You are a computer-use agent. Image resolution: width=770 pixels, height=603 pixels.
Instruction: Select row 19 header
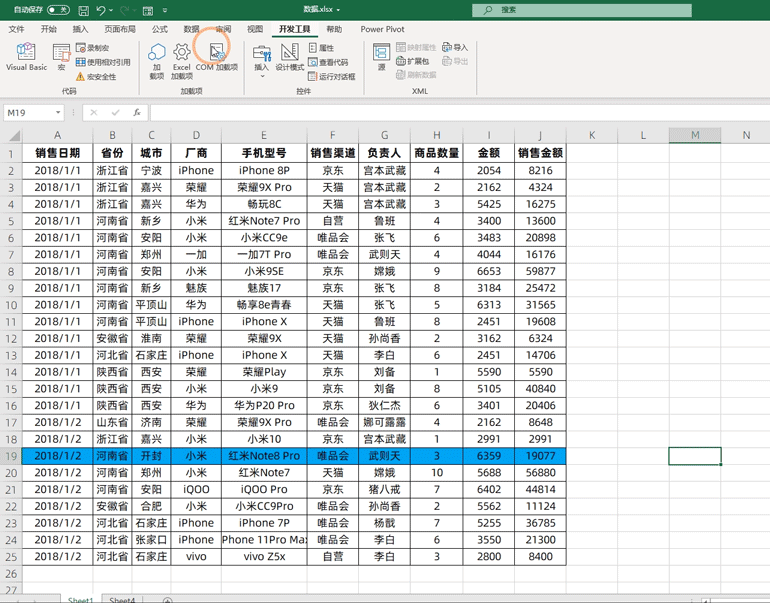(x=11, y=456)
